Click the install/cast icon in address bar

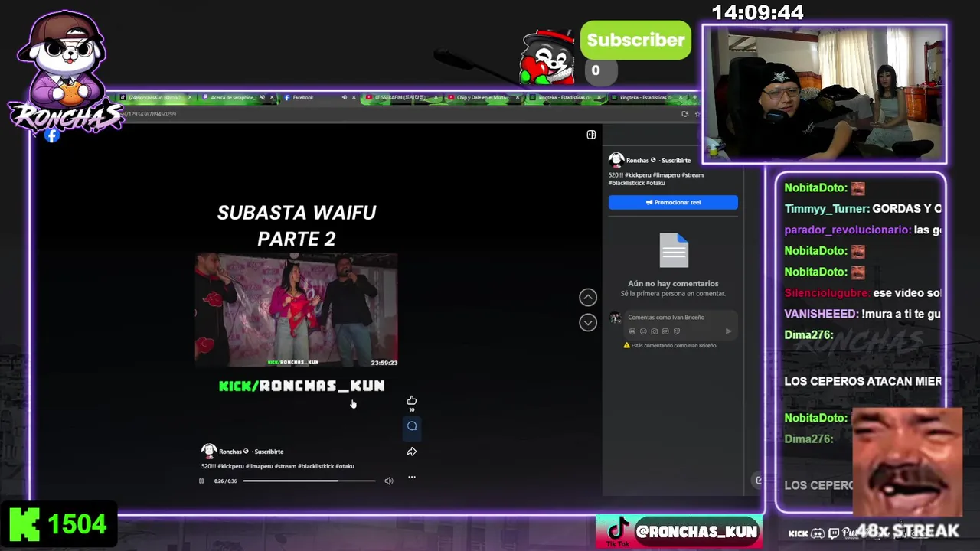pos(684,114)
